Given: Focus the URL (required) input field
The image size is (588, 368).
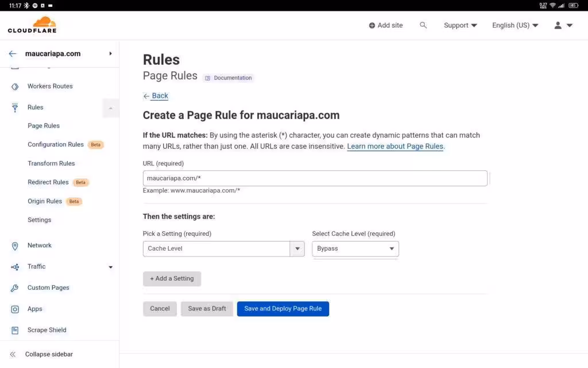Looking at the screenshot, I should (x=315, y=178).
